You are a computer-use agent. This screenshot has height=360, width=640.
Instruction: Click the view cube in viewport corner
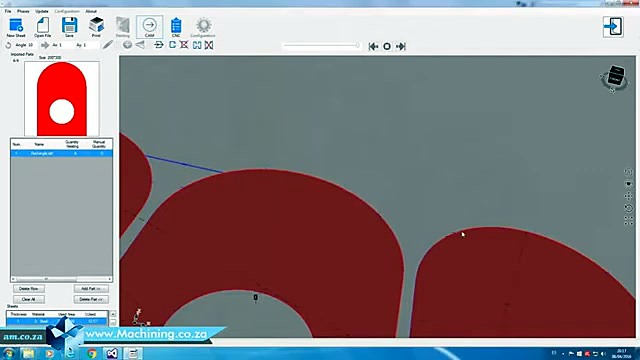click(615, 77)
